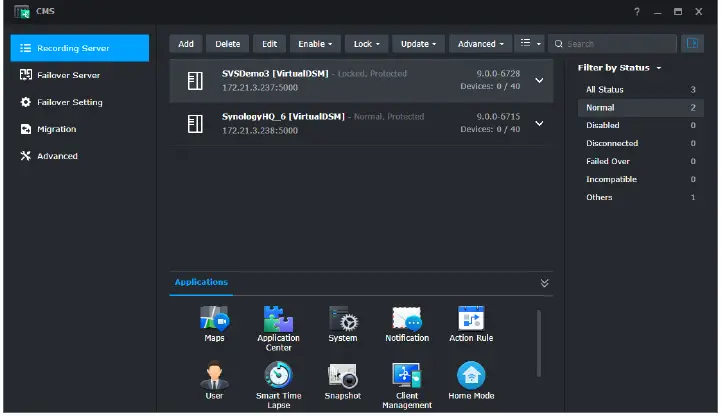Click the SVSDemo3 server icon
Viewport: 722px width, 416px height.
click(x=195, y=81)
